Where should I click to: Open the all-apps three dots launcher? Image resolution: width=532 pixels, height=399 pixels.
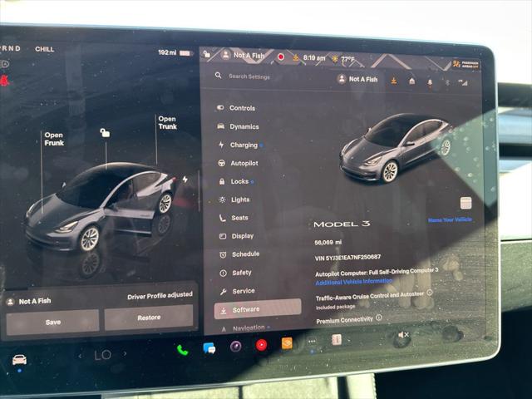coord(312,342)
